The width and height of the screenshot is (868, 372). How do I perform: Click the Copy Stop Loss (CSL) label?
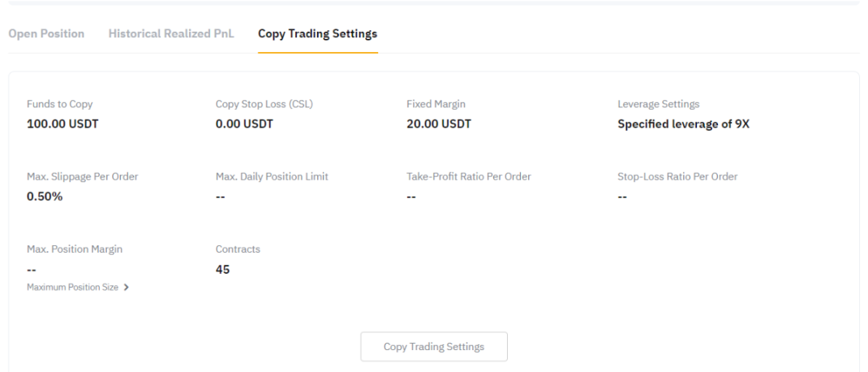click(x=251, y=105)
